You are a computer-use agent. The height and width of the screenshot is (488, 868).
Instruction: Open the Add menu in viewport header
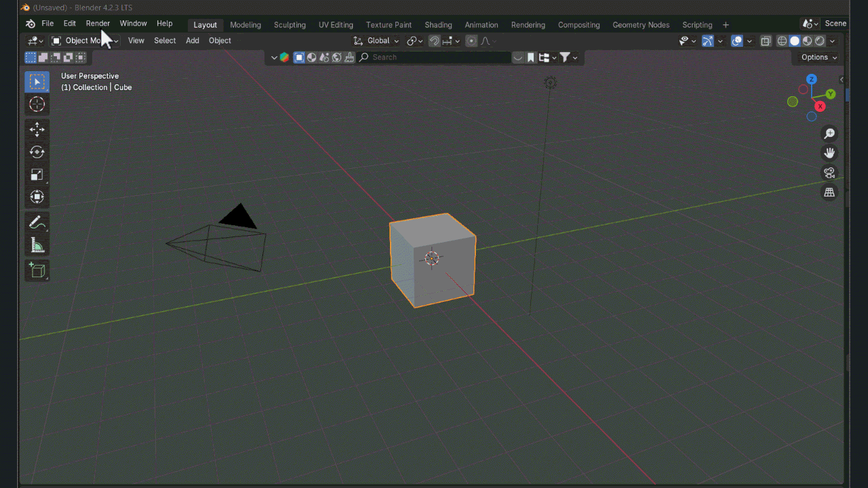click(193, 41)
